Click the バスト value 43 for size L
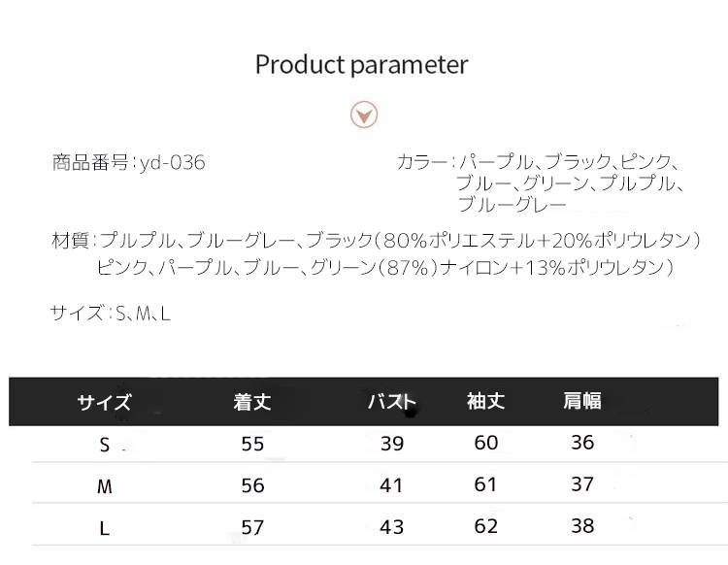 click(391, 528)
